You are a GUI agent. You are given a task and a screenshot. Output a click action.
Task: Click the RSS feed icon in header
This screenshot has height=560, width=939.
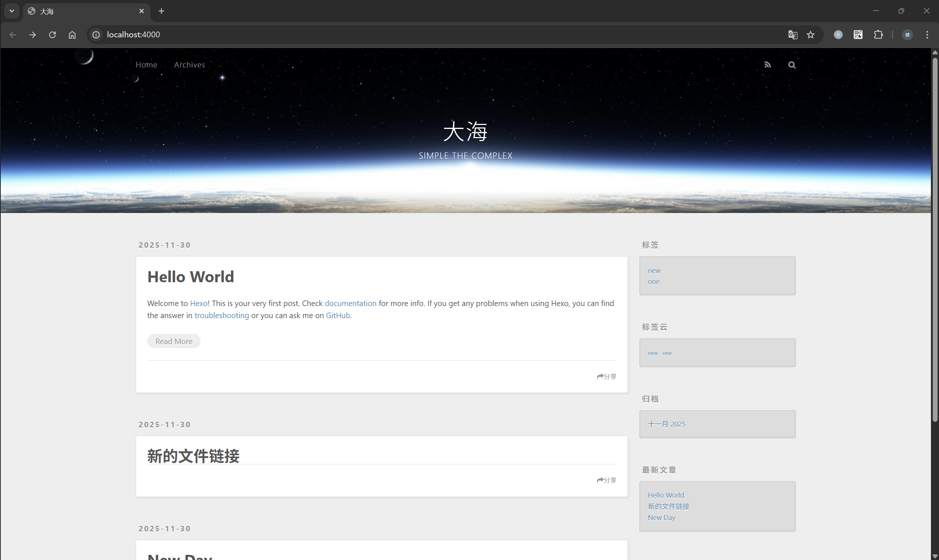[x=767, y=65]
